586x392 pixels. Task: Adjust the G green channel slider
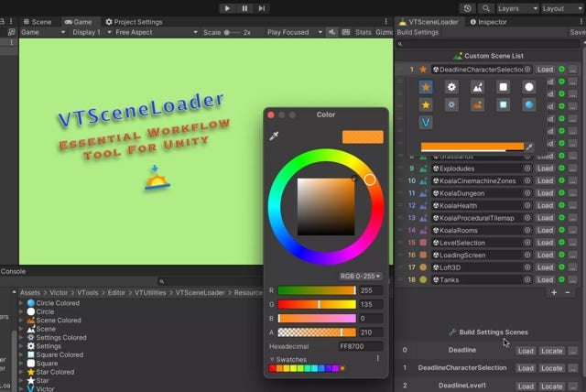pyautogui.click(x=317, y=304)
